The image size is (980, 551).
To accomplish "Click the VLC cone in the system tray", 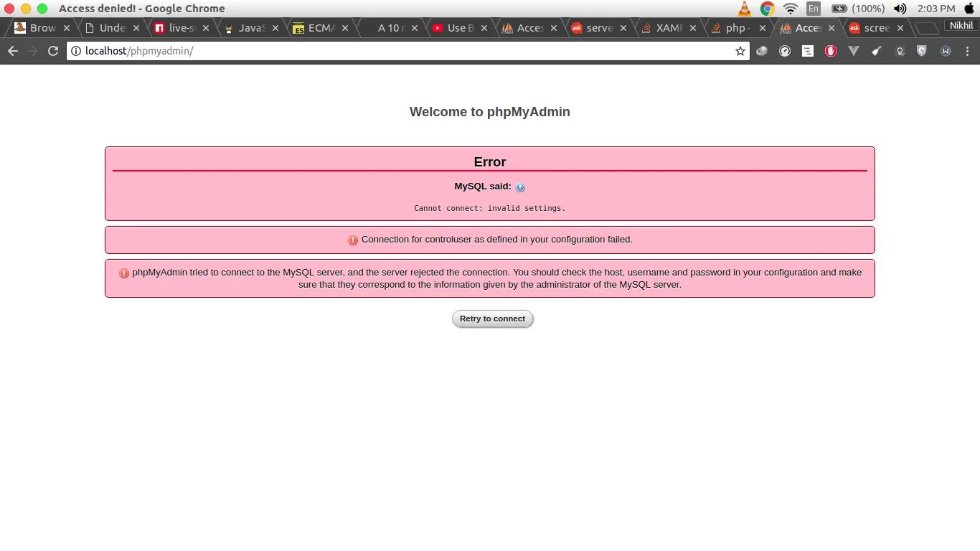I will pos(744,9).
